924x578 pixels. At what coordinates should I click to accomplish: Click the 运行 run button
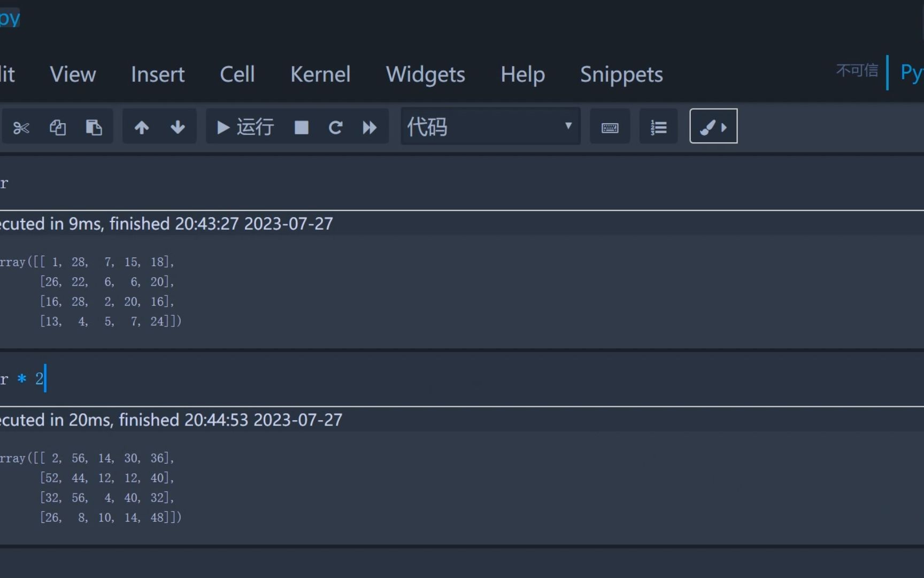coord(245,127)
